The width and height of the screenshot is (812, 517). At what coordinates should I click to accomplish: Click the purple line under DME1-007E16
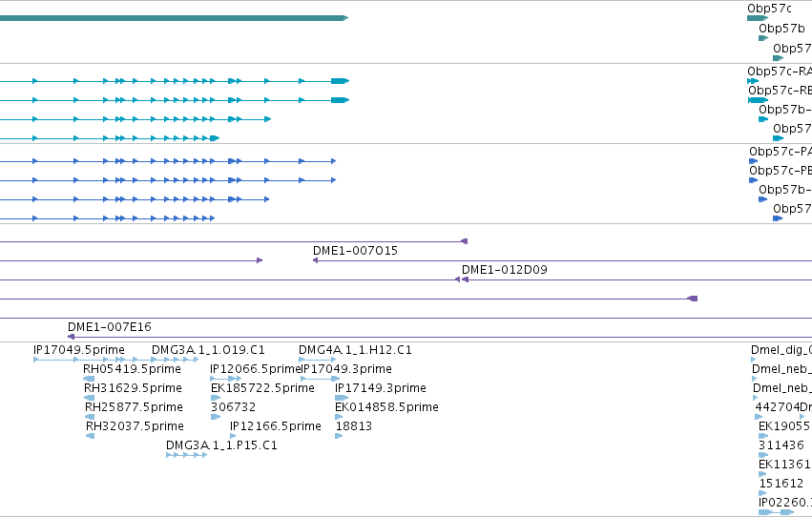coord(440,337)
